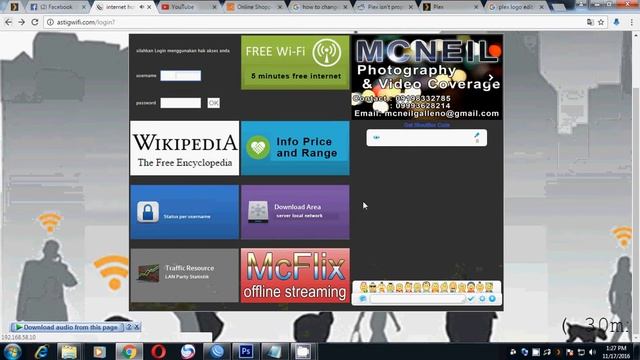
Task: Click the translate page icon in address bar
Action: (590, 22)
